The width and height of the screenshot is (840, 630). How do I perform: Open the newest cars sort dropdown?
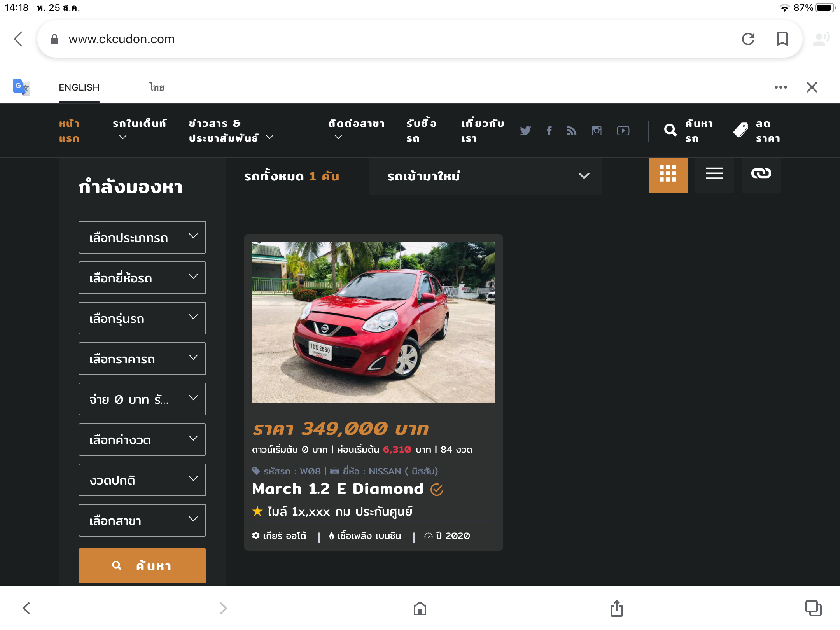[x=485, y=176]
